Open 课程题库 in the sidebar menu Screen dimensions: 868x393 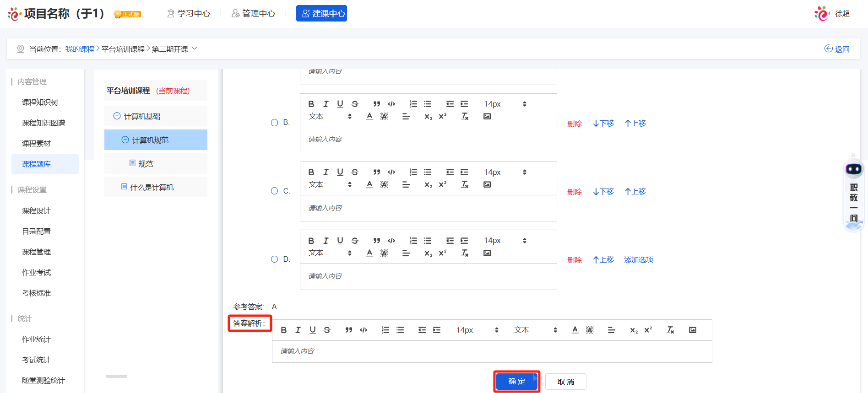pyautogui.click(x=37, y=164)
